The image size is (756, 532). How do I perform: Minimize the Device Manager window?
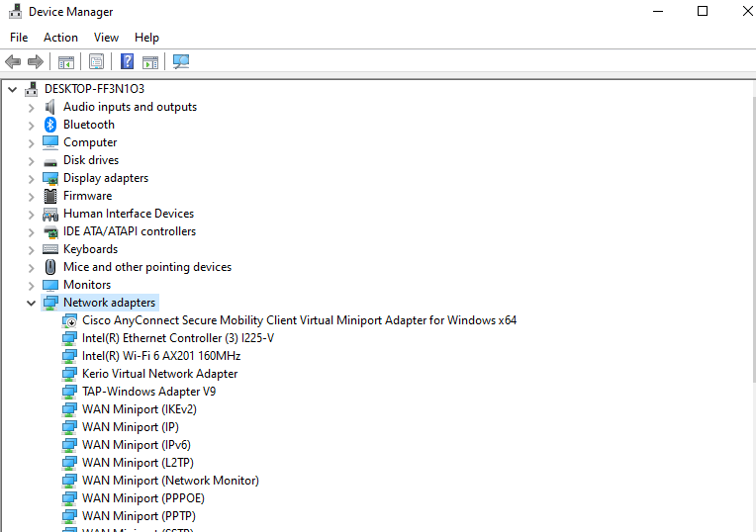coord(658,11)
